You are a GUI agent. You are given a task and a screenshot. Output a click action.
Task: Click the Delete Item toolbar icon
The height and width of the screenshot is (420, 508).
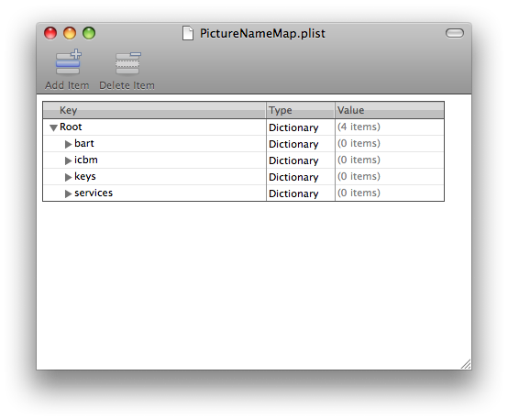coord(127,63)
